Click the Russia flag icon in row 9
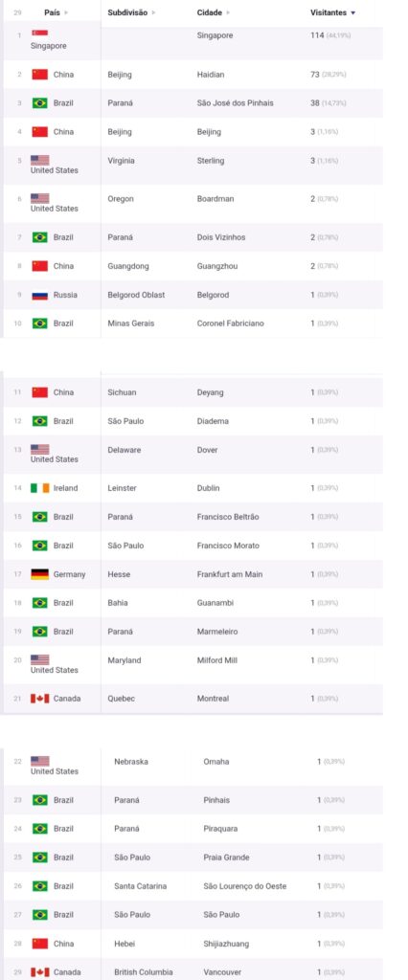This screenshot has height=980, width=408. point(40,295)
